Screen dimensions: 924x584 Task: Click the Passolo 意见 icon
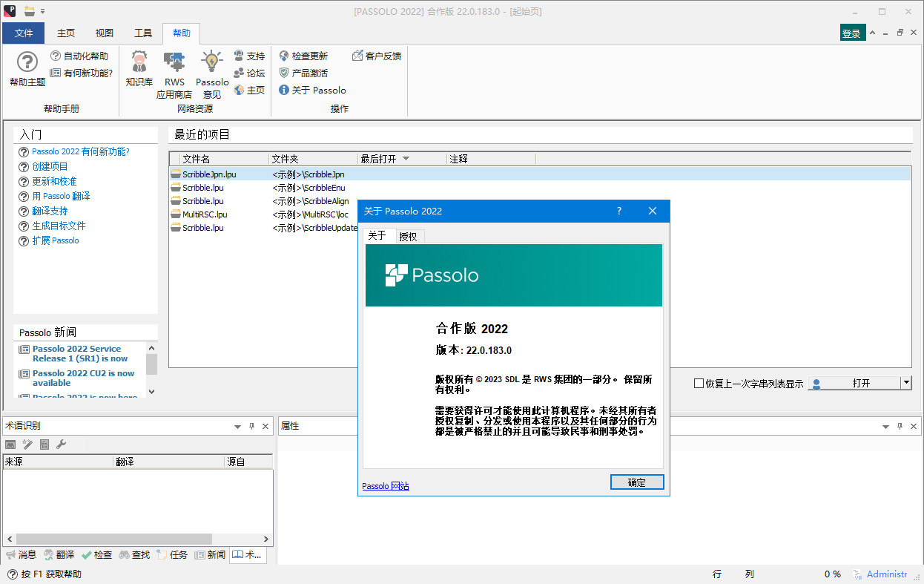click(211, 70)
